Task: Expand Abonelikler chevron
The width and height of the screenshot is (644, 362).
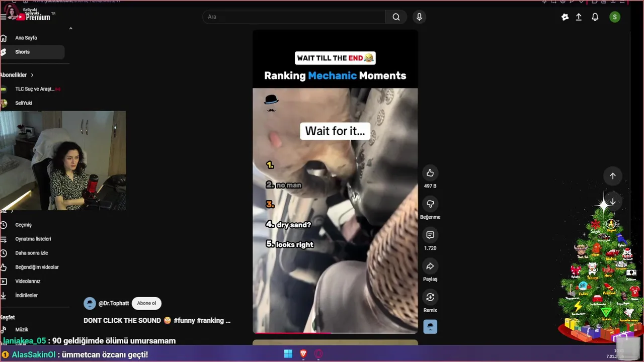Action: click(x=32, y=75)
